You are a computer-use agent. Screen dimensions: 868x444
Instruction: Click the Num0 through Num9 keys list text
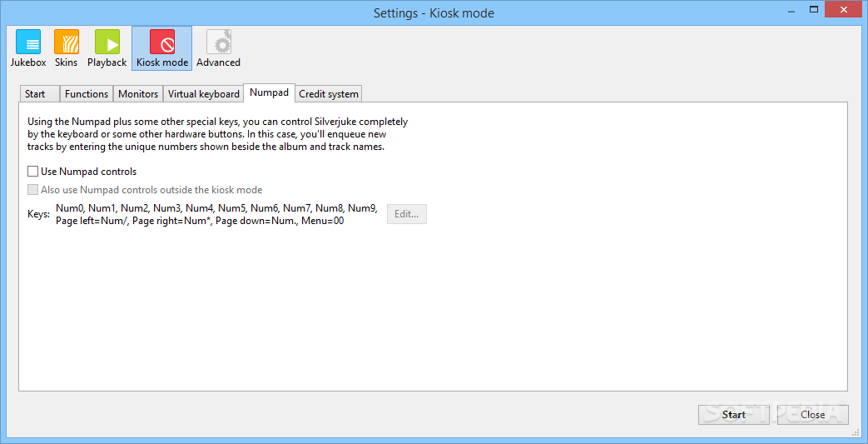coord(216,208)
